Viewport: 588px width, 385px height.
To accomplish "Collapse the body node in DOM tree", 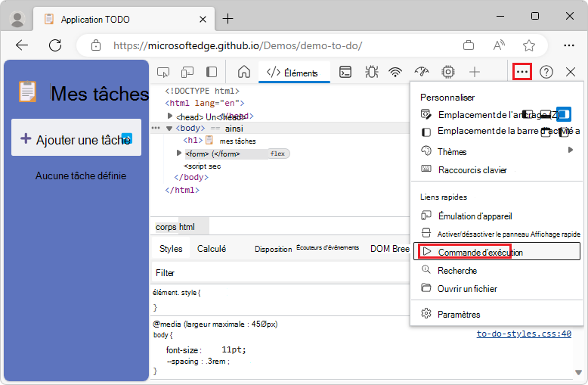I will (x=169, y=129).
